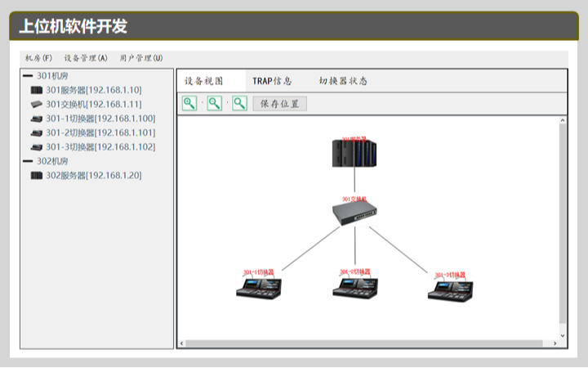Select 302服务器[192.168.1.20] in the tree

tap(94, 175)
